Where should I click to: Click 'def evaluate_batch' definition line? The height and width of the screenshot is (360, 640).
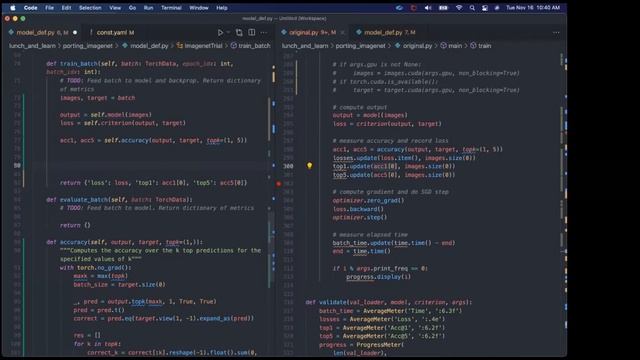119,200
